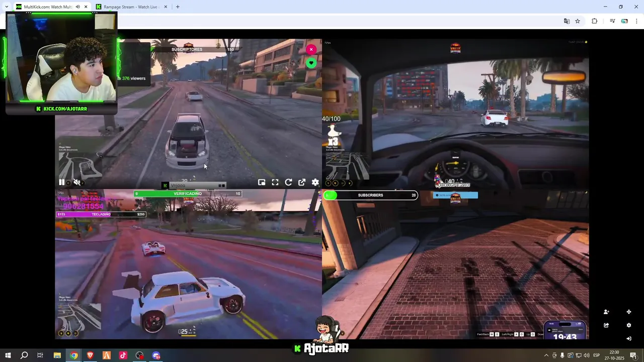
Task: Open Windows taskbar search
Action: pos(24,355)
